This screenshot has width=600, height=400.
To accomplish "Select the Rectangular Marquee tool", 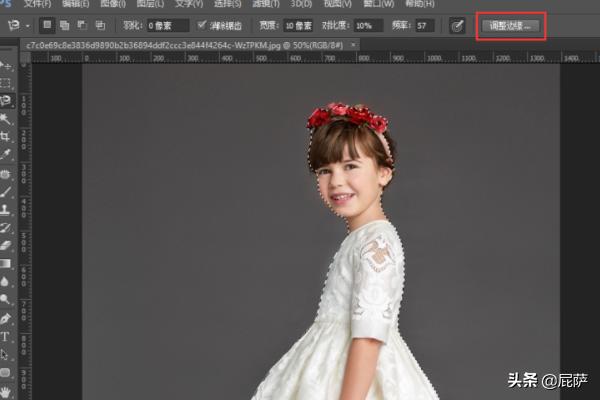I will [7, 83].
